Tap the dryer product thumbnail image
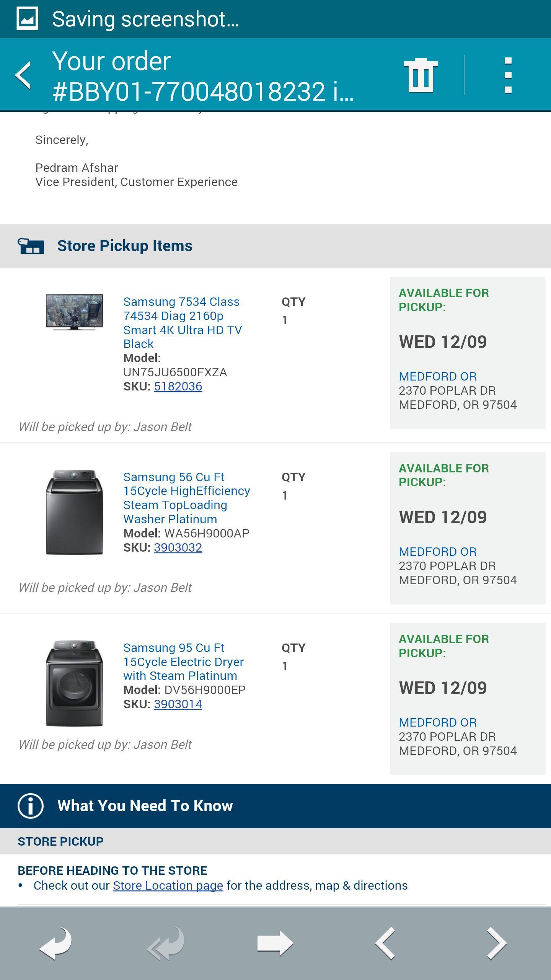Screen dimensions: 551x980 point(74,683)
